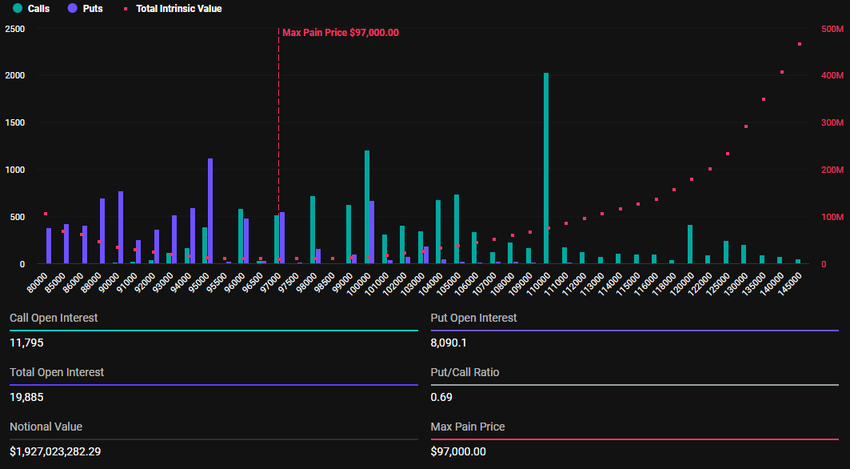Click the Put Open Interest value 8,090.1
This screenshot has height=469, width=850.
(454, 343)
